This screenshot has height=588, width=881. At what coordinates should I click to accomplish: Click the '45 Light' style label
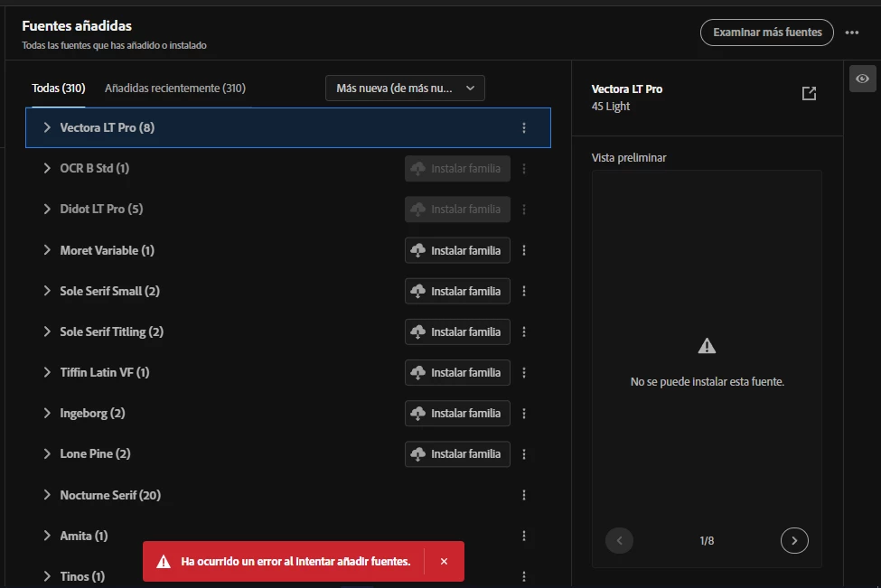tap(610, 107)
